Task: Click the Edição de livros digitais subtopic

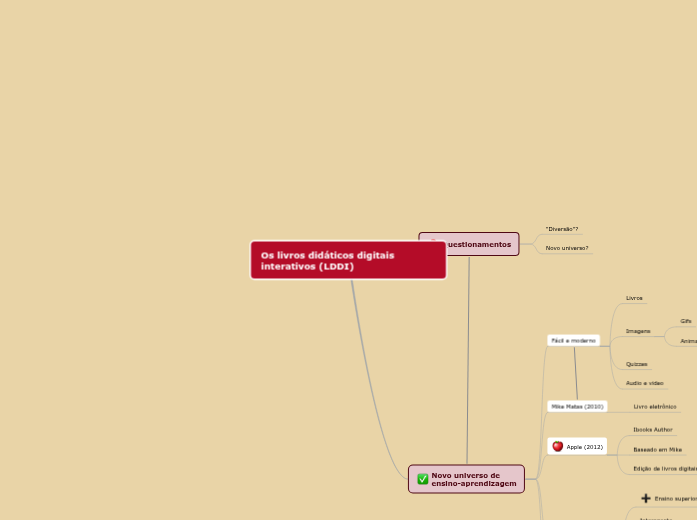Action: pos(664,468)
